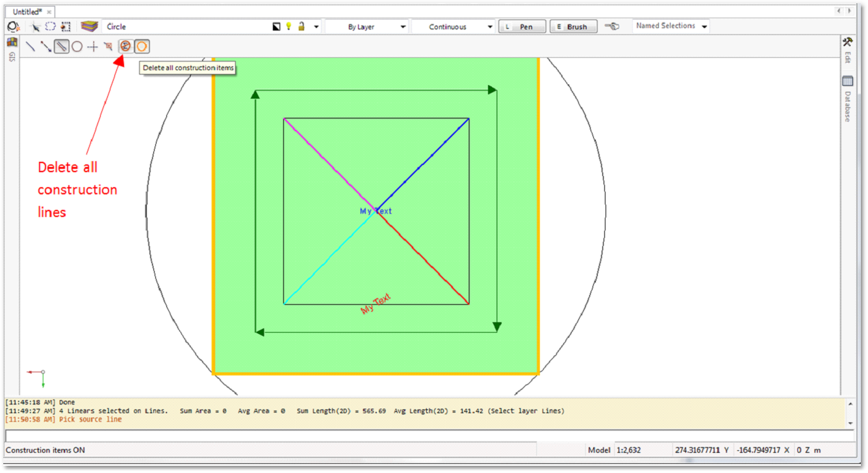
Task: Open the layers stack icon
Action: click(90, 27)
